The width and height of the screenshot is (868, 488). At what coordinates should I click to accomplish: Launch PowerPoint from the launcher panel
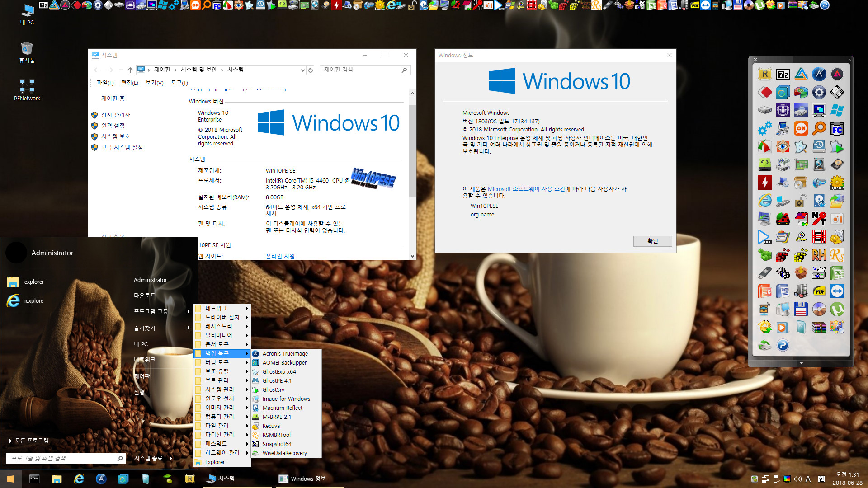tap(764, 291)
